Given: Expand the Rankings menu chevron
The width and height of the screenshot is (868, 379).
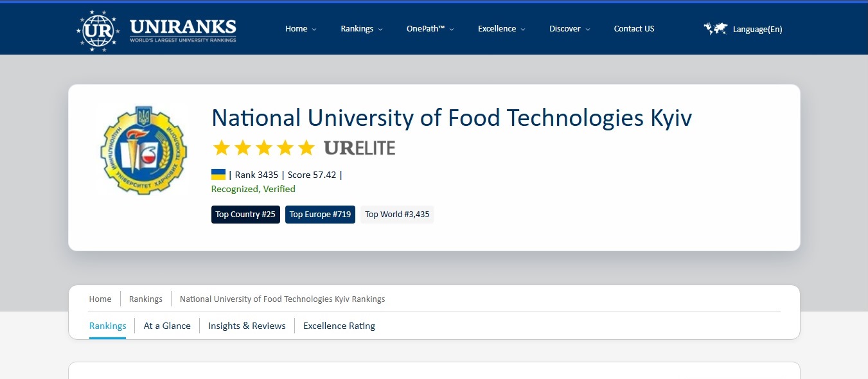Looking at the screenshot, I should [380, 30].
